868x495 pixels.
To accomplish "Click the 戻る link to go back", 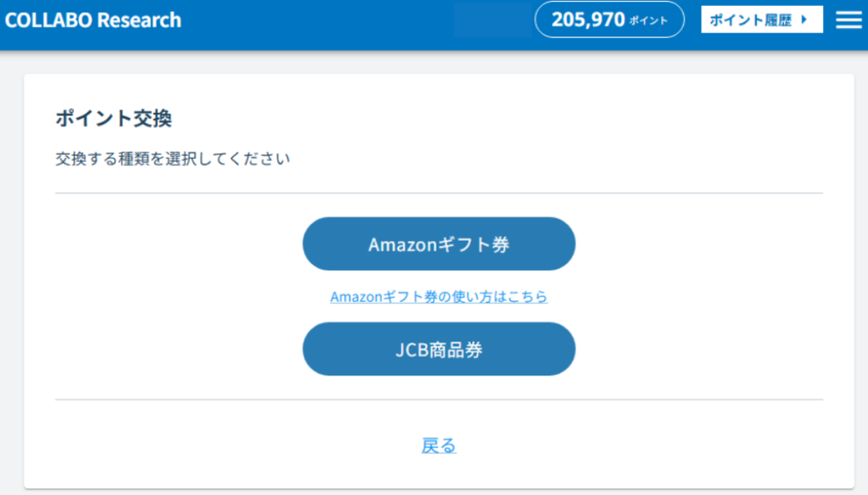I will (x=437, y=445).
